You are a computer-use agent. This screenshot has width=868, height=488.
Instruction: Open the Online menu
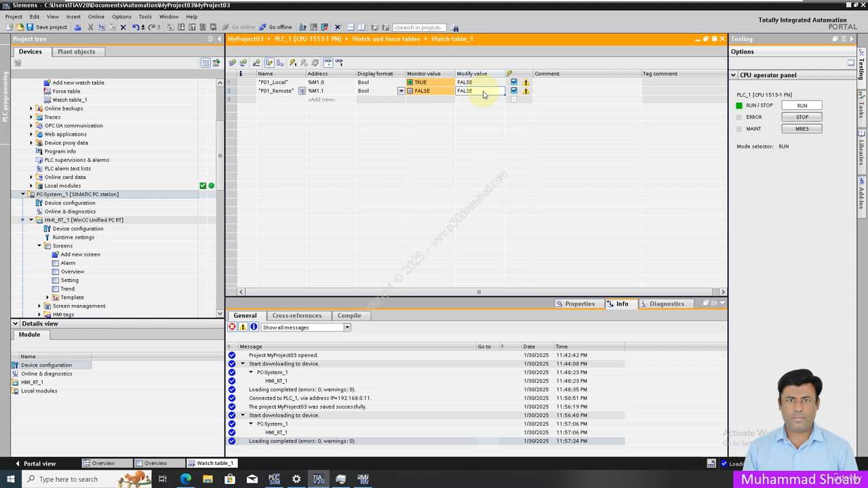[96, 16]
